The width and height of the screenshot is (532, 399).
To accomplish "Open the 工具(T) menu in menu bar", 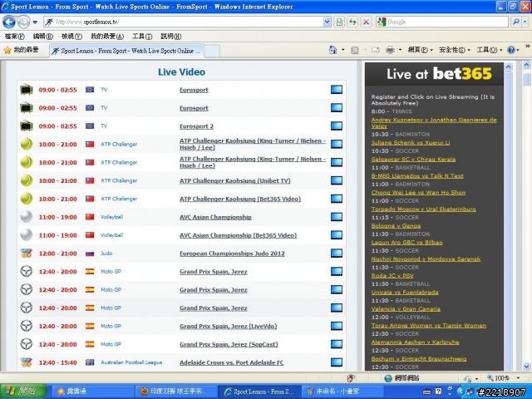I will click(x=142, y=37).
